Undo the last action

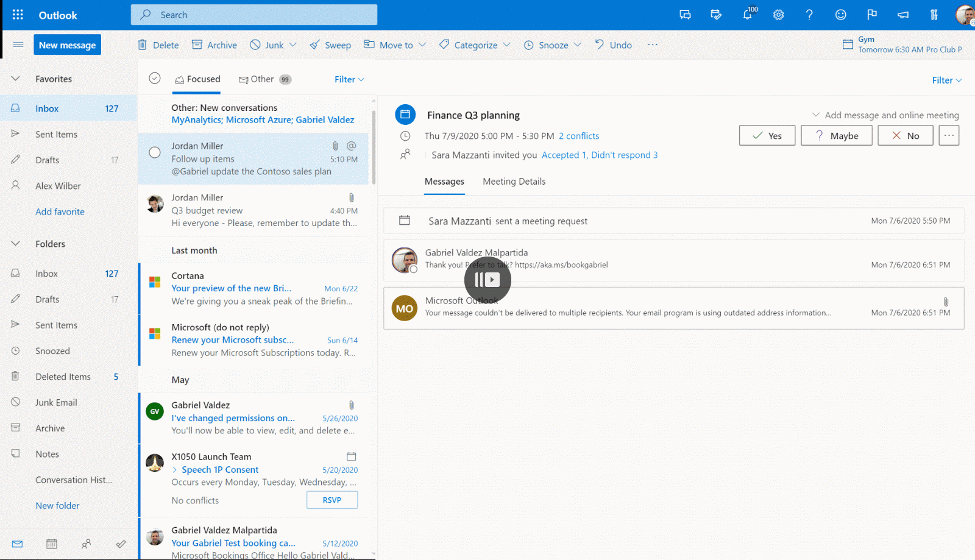point(614,45)
